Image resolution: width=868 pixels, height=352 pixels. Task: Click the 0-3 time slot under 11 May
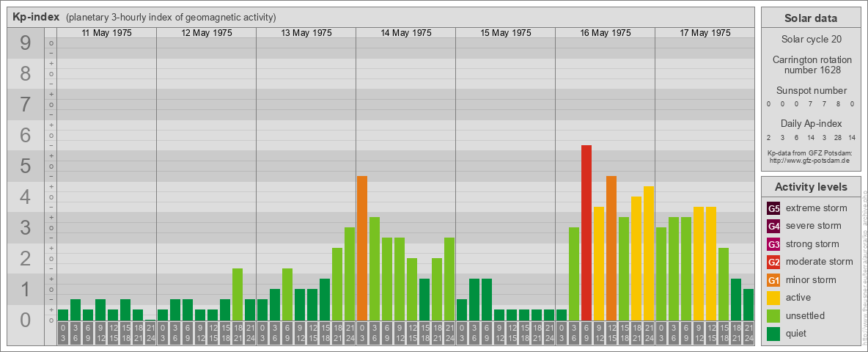[x=63, y=333]
